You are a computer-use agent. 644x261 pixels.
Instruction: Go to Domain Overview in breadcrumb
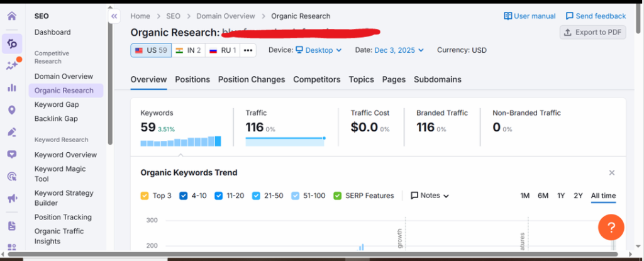226,16
